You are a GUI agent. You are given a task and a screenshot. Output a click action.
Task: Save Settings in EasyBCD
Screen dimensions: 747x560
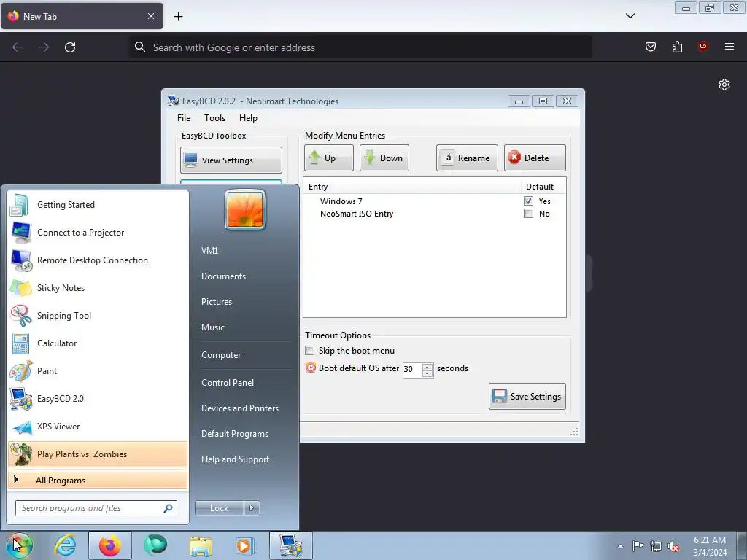pos(527,396)
